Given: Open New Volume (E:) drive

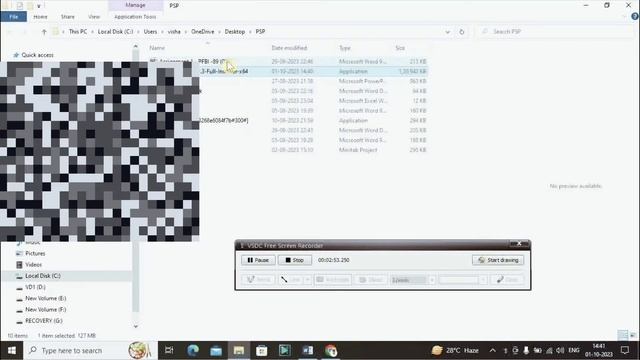Looking at the screenshot, I should pyautogui.click(x=45, y=298).
